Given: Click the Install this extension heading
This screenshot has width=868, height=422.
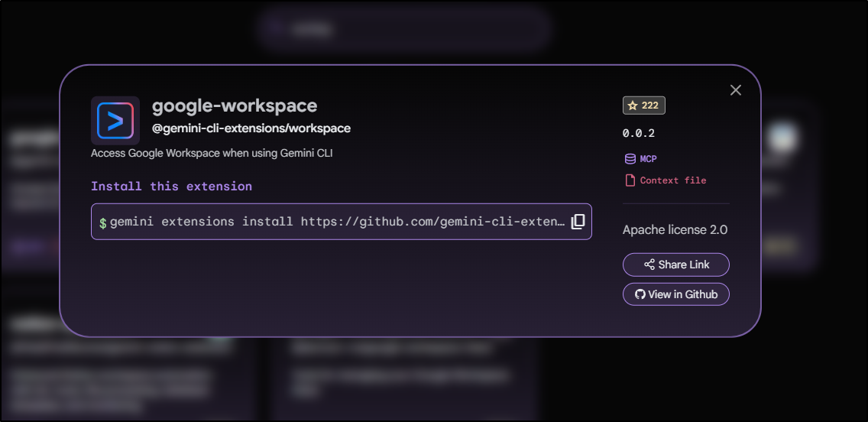Looking at the screenshot, I should click(171, 186).
